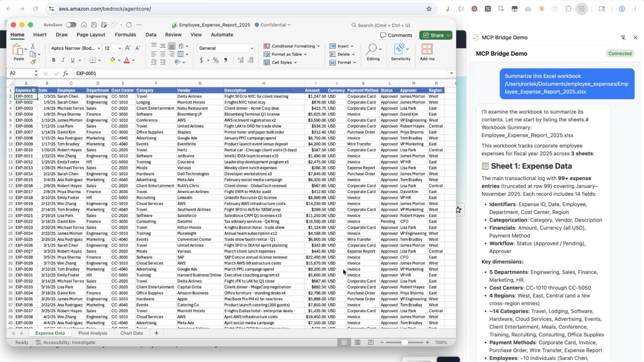Open the Automate ribbon tab
Image resolution: width=644 pixels, height=362 pixels.
(x=222, y=35)
